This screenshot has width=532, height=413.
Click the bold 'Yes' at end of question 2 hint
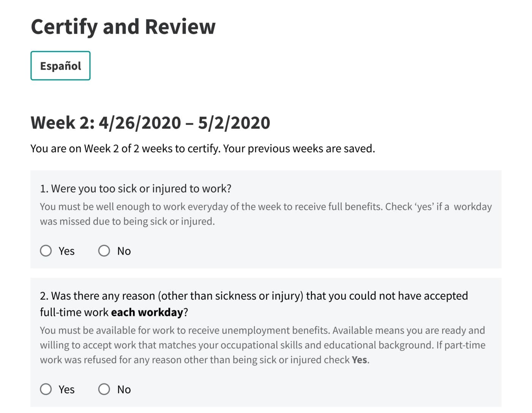coord(359,360)
